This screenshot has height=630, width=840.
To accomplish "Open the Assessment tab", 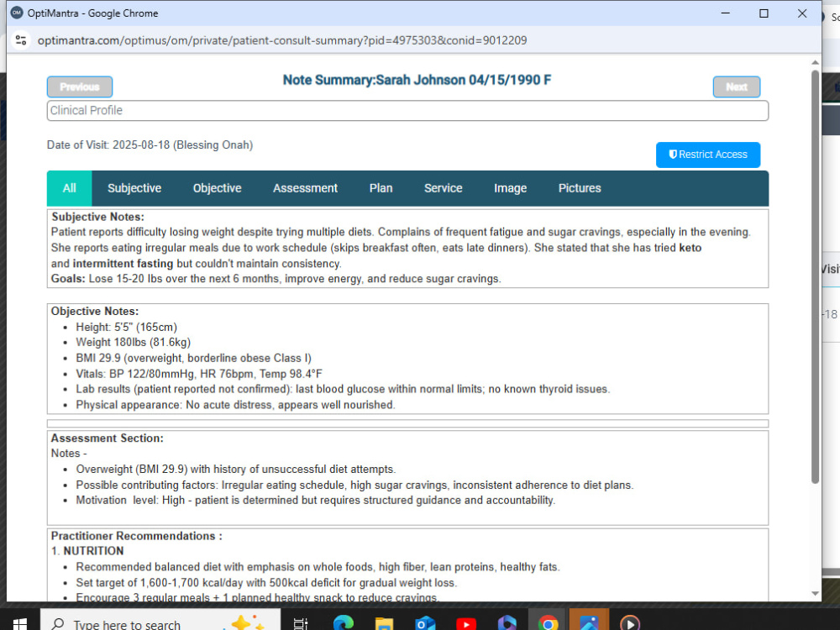I will (305, 188).
